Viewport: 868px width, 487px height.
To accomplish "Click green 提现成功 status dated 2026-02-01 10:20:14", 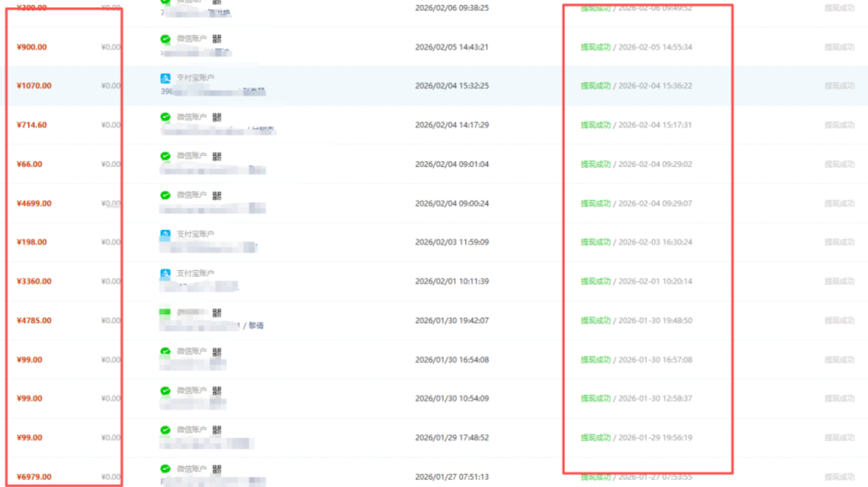I will [x=596, y=282].
